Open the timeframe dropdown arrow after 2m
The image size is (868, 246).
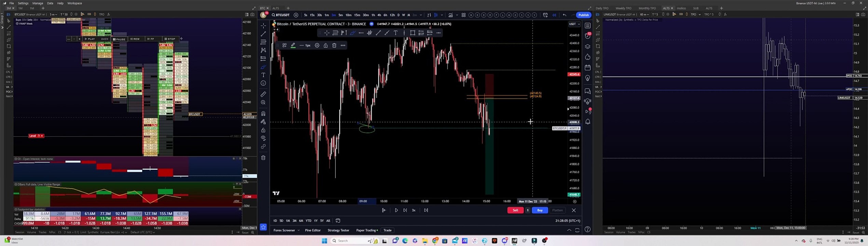pos(421,15)
